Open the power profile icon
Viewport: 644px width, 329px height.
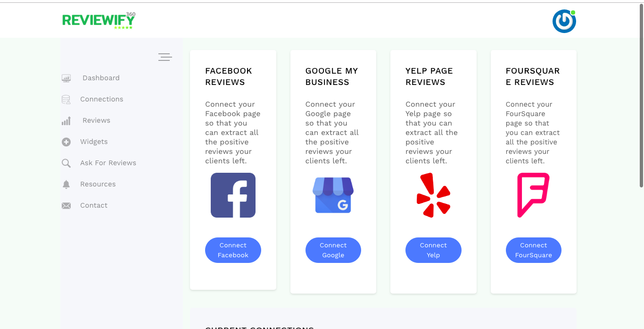(564, 21)
